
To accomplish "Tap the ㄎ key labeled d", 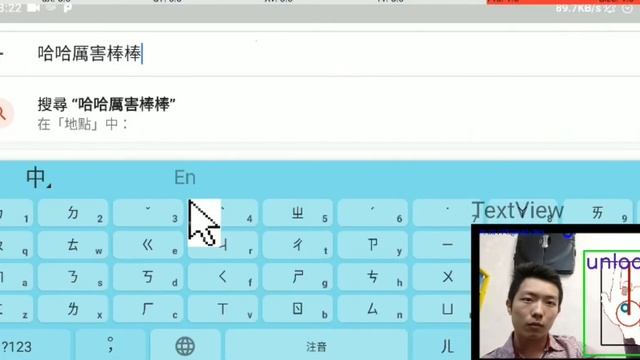I will pos(148,277).
